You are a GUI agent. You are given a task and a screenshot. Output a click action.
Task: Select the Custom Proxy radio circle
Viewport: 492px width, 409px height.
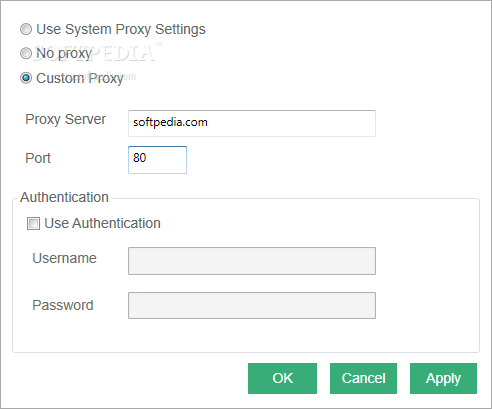(x=26, y=78)
